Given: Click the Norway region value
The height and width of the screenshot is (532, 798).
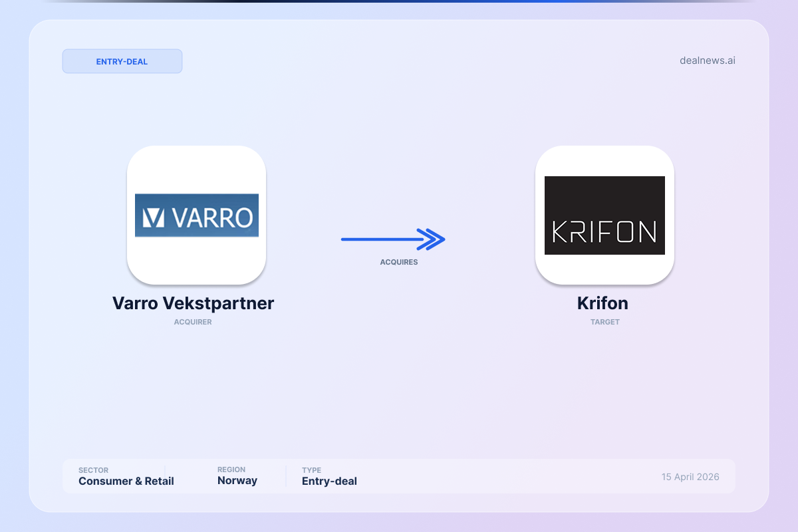Looking at the screenshot, I should 237,481.
